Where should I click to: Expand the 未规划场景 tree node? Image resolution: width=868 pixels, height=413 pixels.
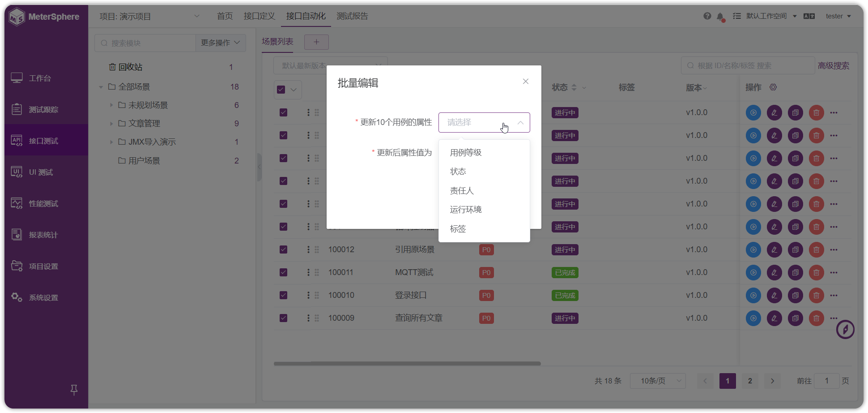point(111,105)
